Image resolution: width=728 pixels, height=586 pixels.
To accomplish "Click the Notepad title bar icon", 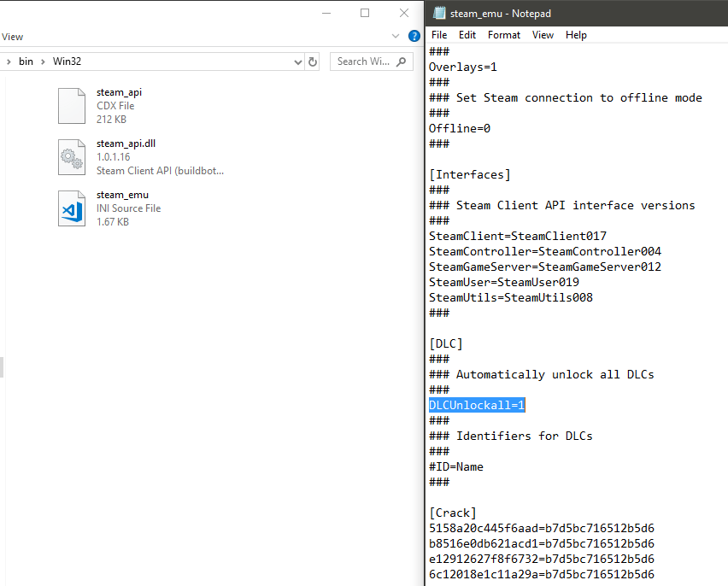I will [x=438, y=13].
